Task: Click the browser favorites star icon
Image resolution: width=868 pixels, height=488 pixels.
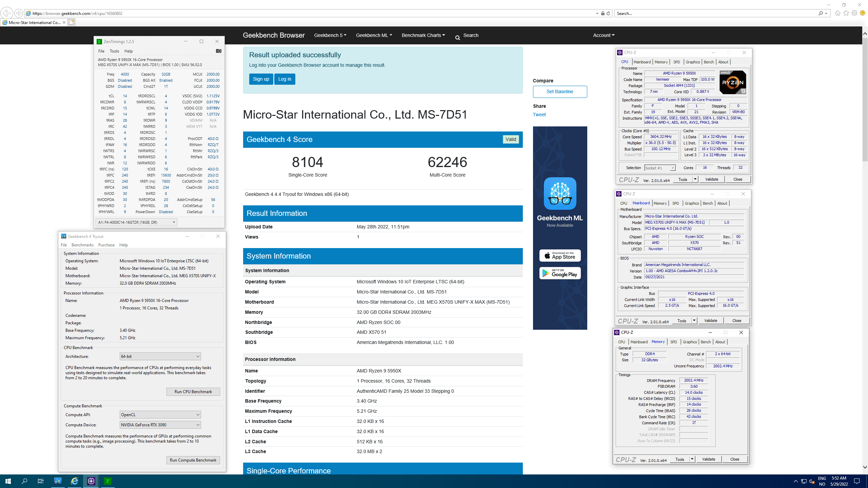Action: [846, 13]
